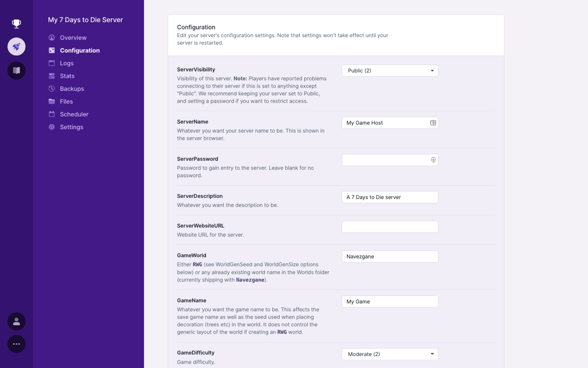
Task: Open the Logs page
Action: pyautogui.click(x=67, y=63)
